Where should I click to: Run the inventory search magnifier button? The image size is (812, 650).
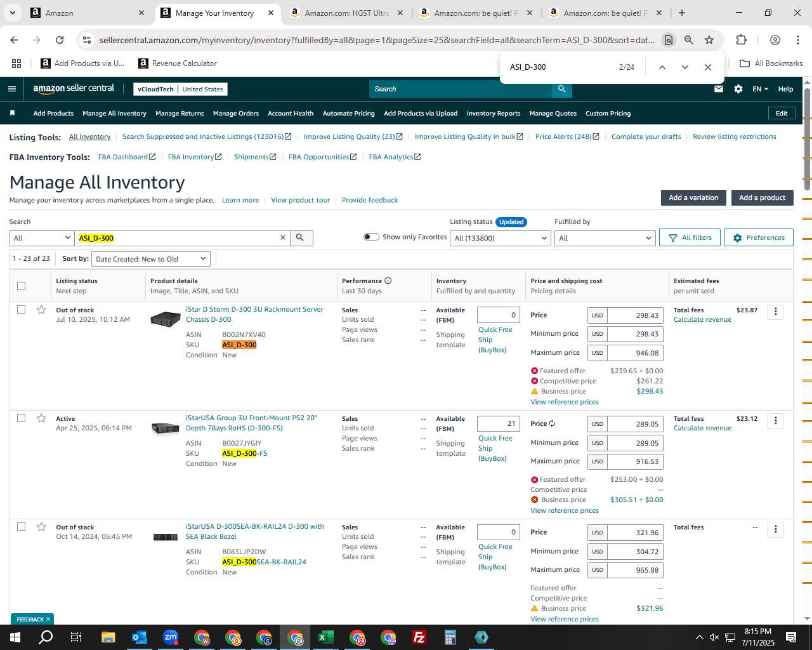click(x=300, y=237)
